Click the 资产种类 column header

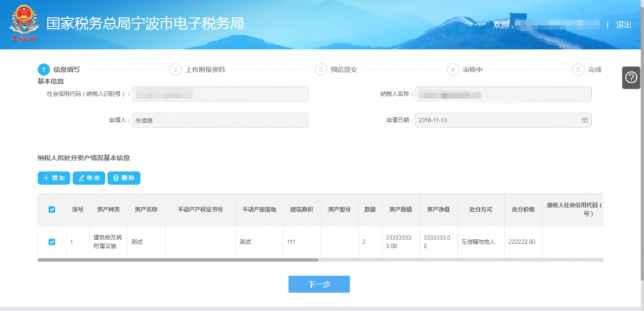pyautogui.click(x=108, y=209)
